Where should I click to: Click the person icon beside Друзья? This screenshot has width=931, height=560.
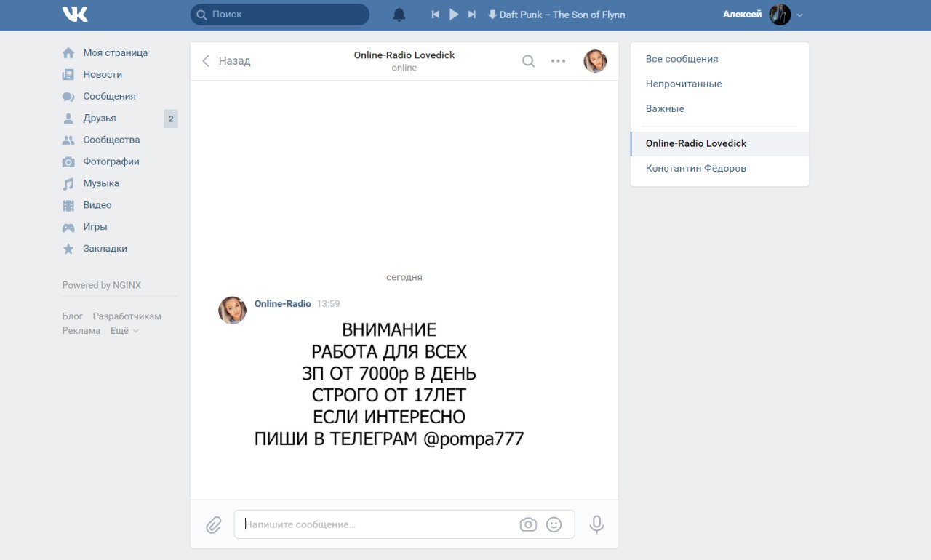point(68,118)
